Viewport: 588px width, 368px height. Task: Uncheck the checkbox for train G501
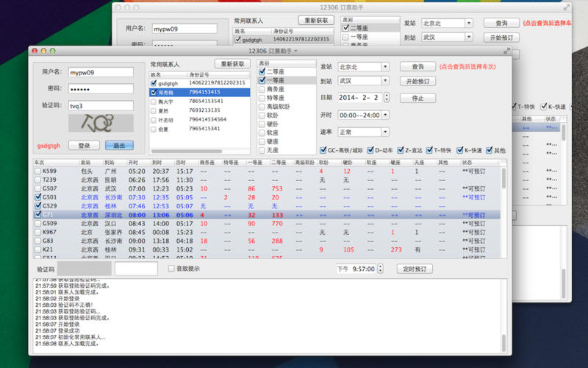pos(37,197)
